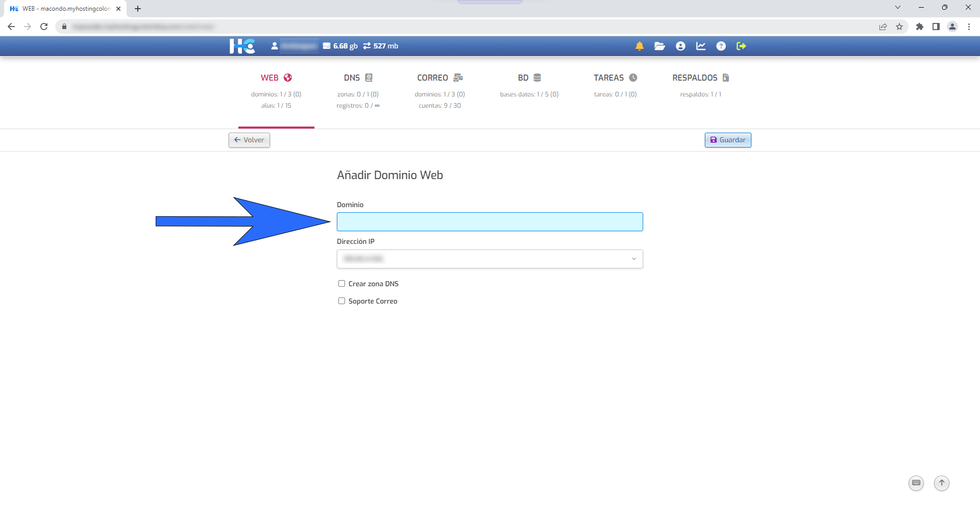Viewport: 980px width, 522px height.
Task: Click the 'cuentas: 9 / 30' text
Action: pos(440,106)
